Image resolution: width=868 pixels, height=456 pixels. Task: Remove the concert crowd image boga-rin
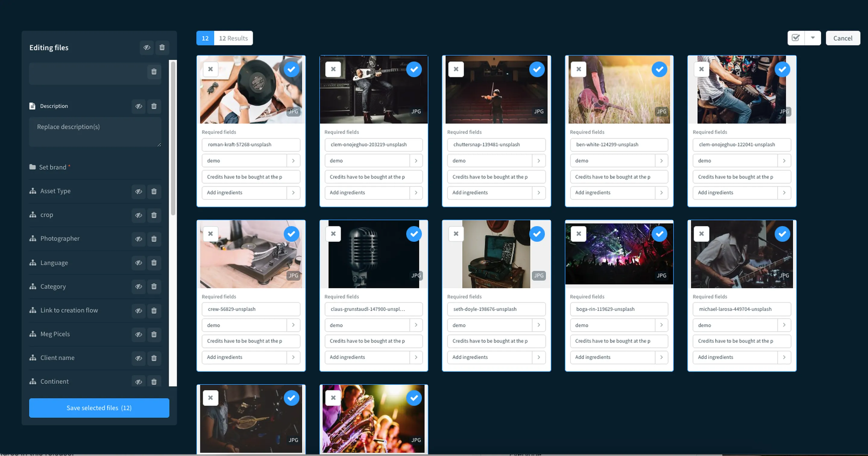click(x=579, y=234)
